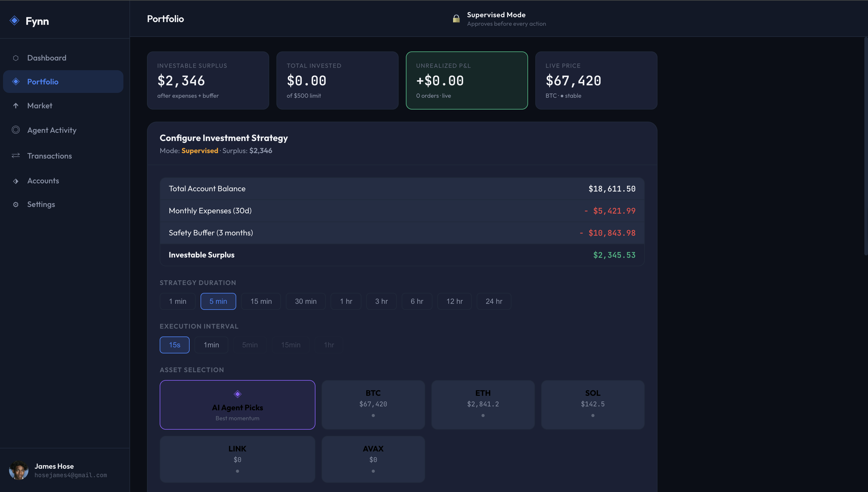Viewport: 868px width, 492px height.
Task: Choose the 24 hr strategy duration
Action: click(494, 301)
